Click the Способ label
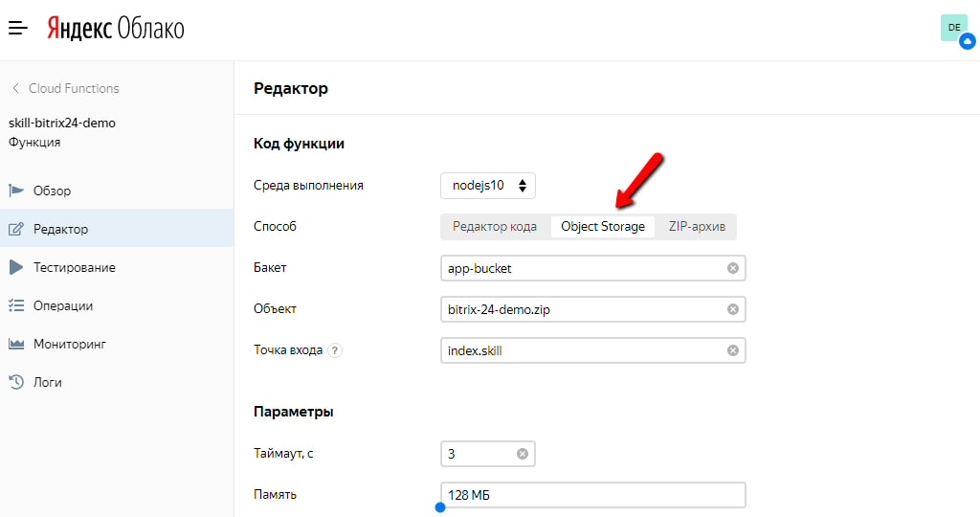 (x=275, y=226)
